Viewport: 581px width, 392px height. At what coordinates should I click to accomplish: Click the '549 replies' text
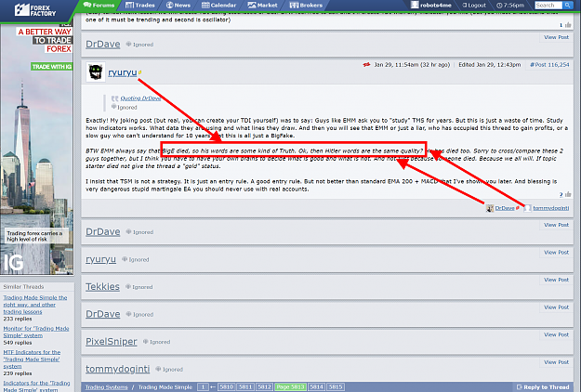pos(18,343)
